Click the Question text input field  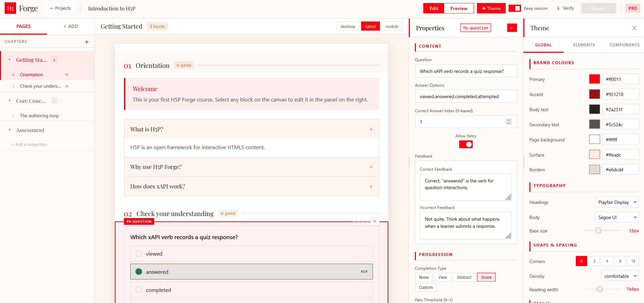click(466, 71)
